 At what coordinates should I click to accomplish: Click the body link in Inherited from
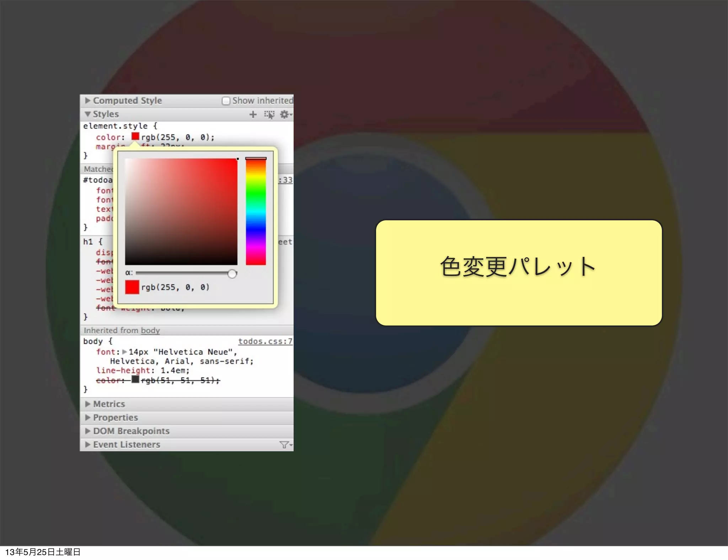click(x=150, y=330)
